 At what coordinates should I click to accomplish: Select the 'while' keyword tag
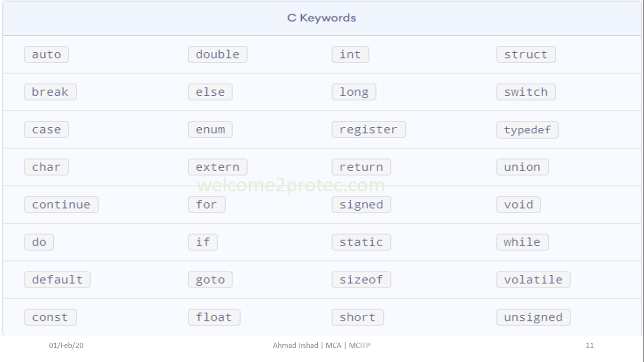tap(522, 242)
